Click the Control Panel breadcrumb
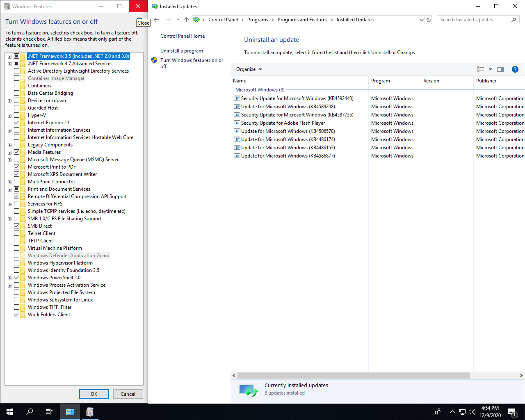The height and width of the screenshot is (420, 525). coord(223,20)
